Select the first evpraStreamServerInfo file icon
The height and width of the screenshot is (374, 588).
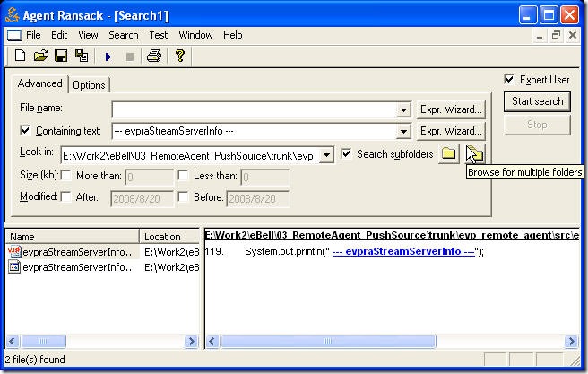coord(14,252)
